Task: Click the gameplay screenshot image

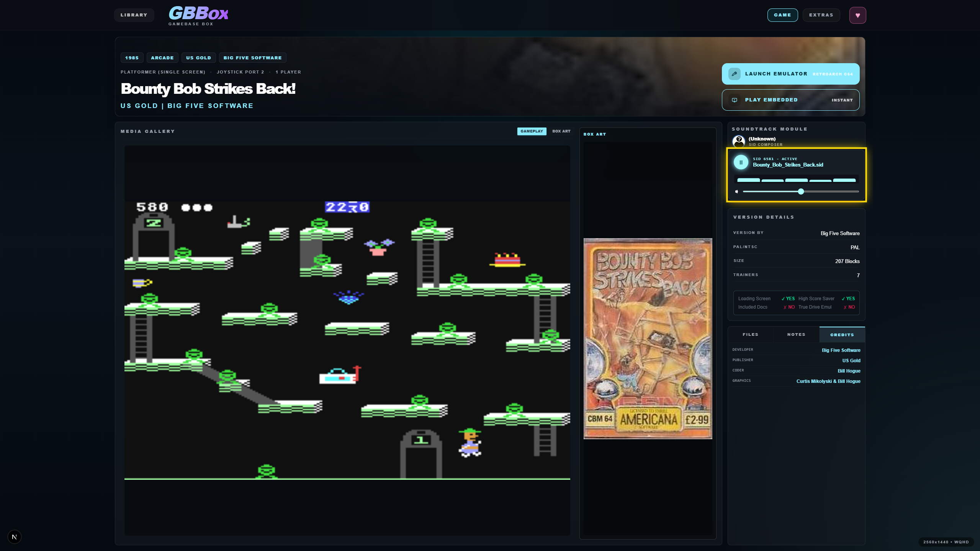Action: [x=347, y=340]
